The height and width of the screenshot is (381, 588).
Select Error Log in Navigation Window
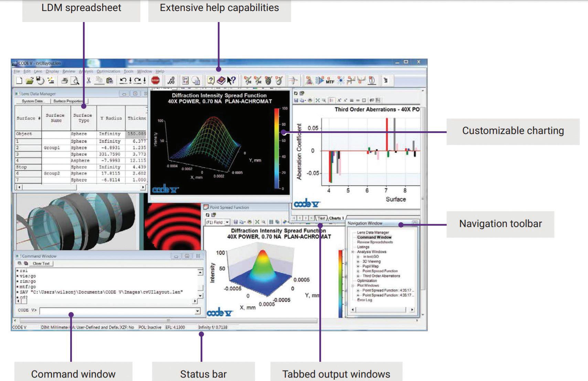[364, 300]
